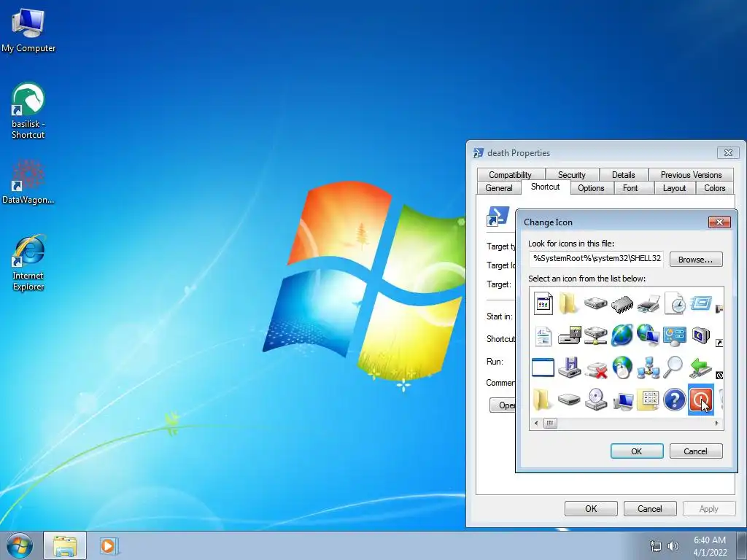The image size is (747, 560).
Task: Pick the printer icon in the icon list
Action: [649, 304]
